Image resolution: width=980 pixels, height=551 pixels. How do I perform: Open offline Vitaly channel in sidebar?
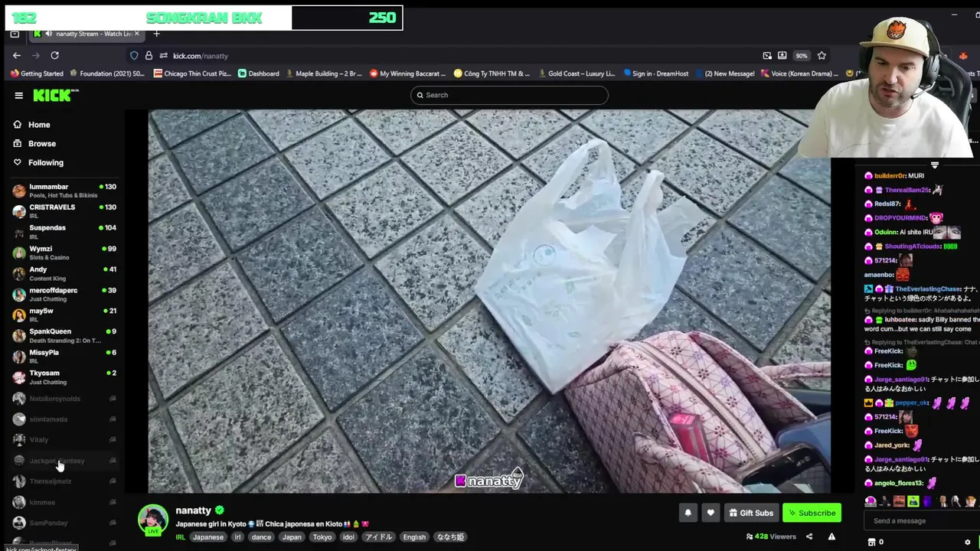pos(64,440)
